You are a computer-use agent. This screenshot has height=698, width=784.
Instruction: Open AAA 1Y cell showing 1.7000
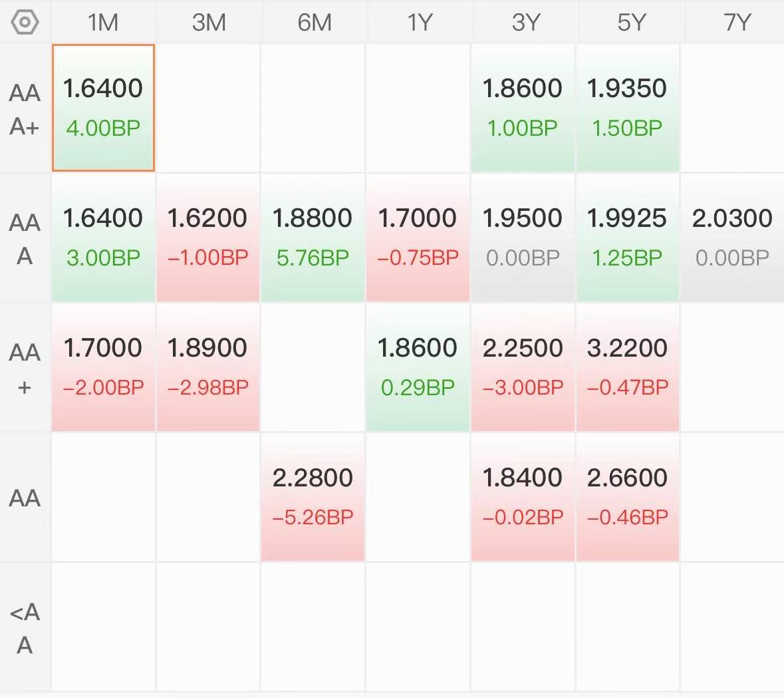tap(418, 238)
